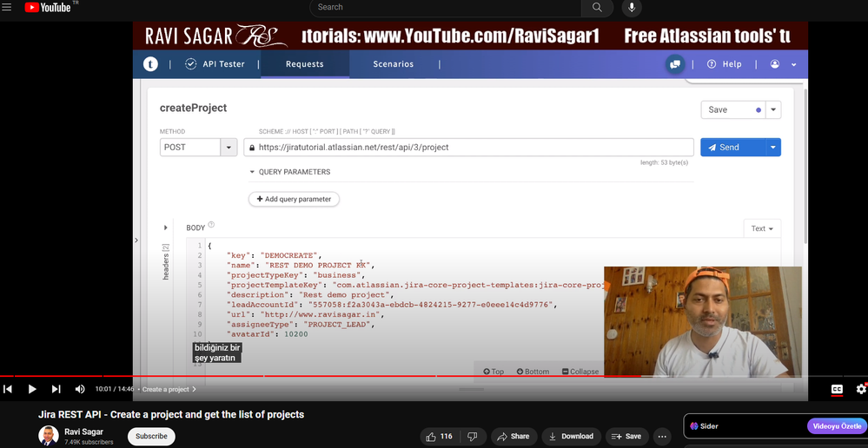Screen dimensions: 868x448
Task: Go to the YouTube home logo
Action: tap(48, 7)
